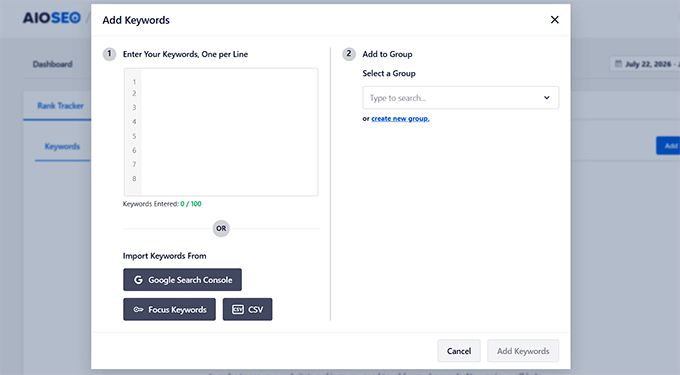The image size is (680, 375).
Task: Click line number 8 in keyword editor
Action: coord(134,179)
